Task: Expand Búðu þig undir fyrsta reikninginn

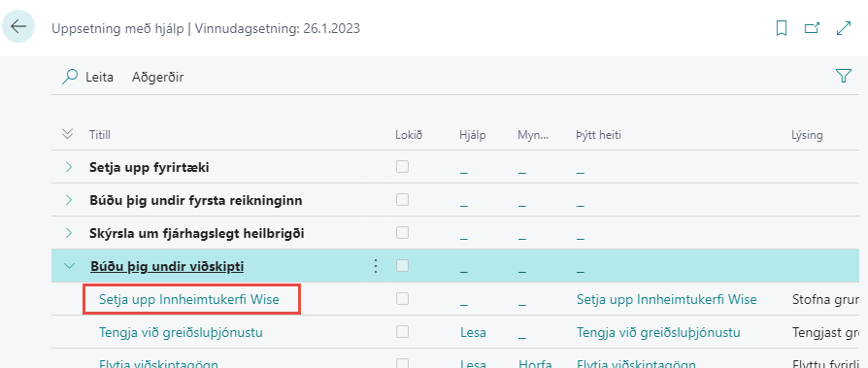Action: point(69,200)
